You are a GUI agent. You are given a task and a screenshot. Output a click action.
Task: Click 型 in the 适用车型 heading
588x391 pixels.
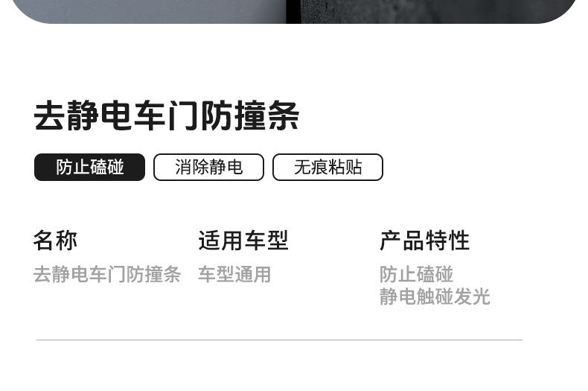click(278, 240)
